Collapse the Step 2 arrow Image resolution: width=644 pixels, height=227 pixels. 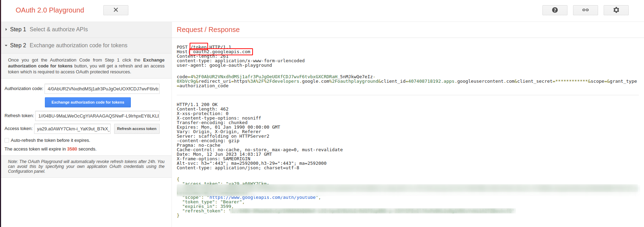[x=6, y=46]
